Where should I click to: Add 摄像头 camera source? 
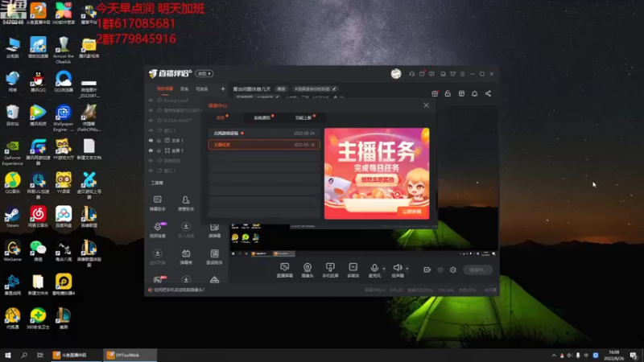click(308, 270)
